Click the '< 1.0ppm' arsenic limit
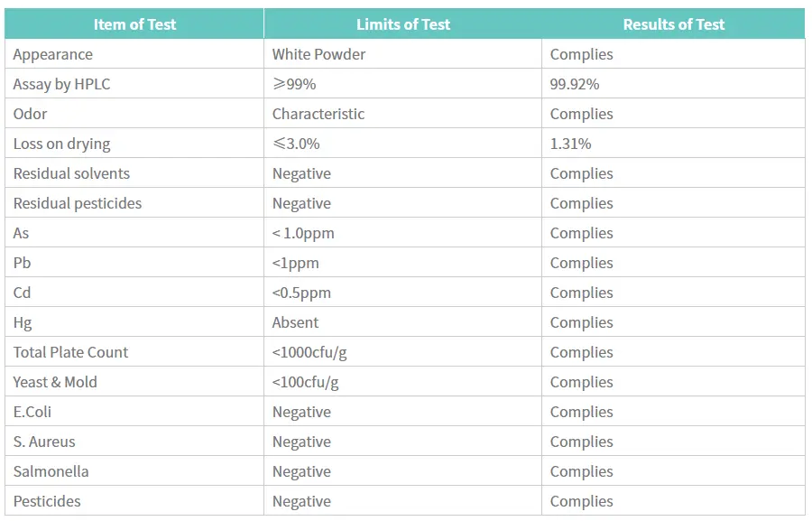This screenshot has width=812, height=521. point(303,233)
